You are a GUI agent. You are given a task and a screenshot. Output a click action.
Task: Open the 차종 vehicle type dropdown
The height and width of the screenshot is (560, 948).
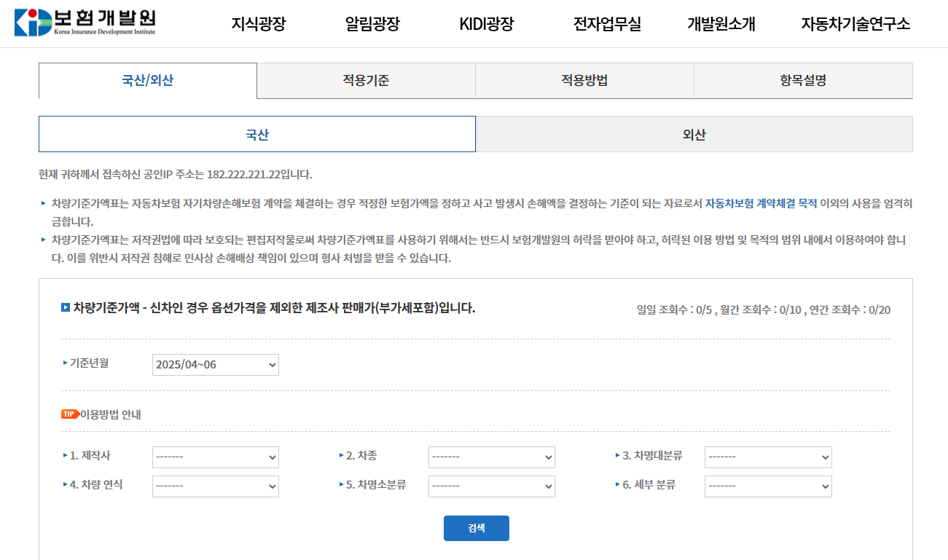[491, 457]
